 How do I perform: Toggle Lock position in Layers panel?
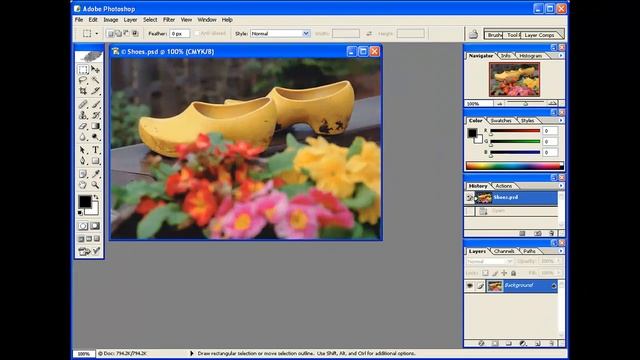pyautogui.click(x=504, y=273)
